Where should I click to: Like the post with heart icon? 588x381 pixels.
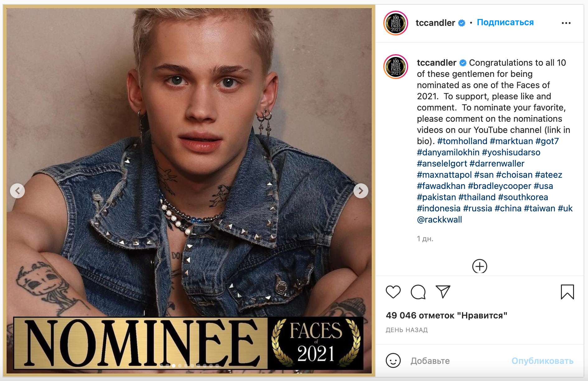click(x=393, y=292)
